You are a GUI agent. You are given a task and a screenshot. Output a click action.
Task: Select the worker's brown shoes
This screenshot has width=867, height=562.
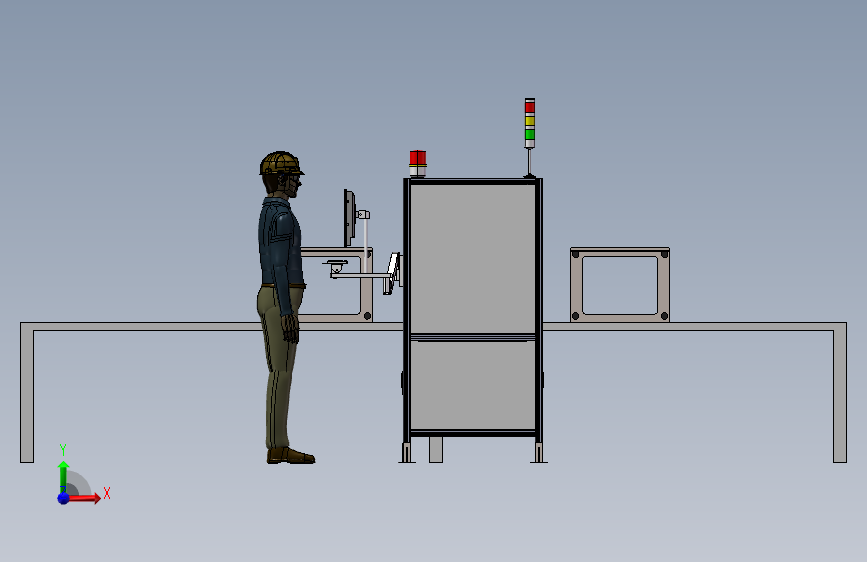pyautogui.click(x=291, y=456)
